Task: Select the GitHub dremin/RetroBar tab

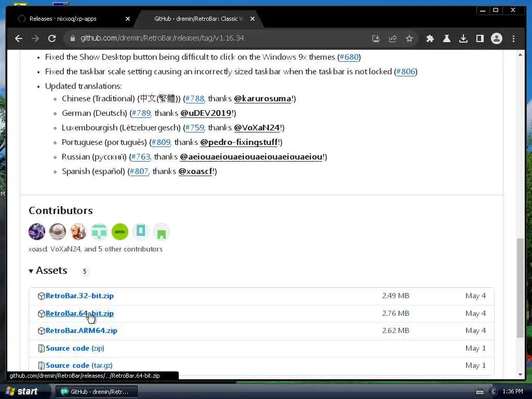Action: pos(199,19)
